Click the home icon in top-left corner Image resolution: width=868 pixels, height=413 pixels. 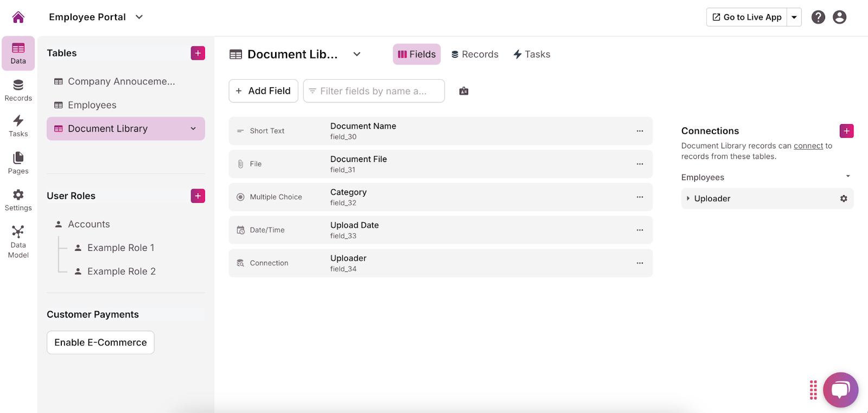click(18, 17)
